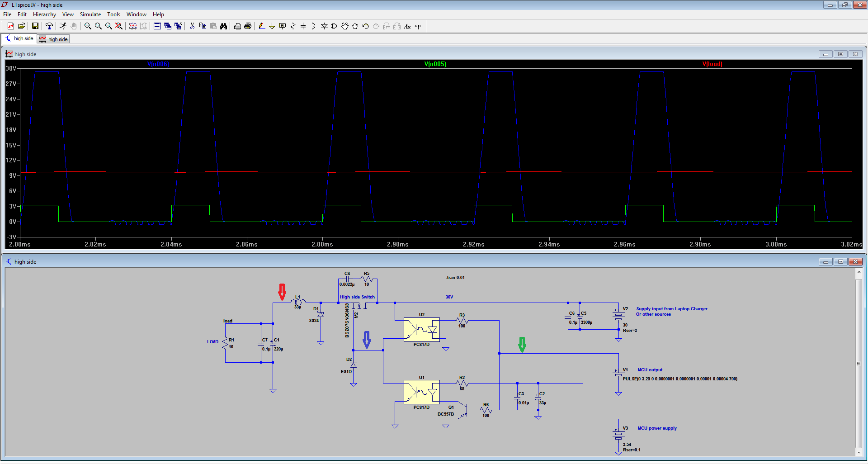Select the Cut scissors tool

[x=192, y=26]
